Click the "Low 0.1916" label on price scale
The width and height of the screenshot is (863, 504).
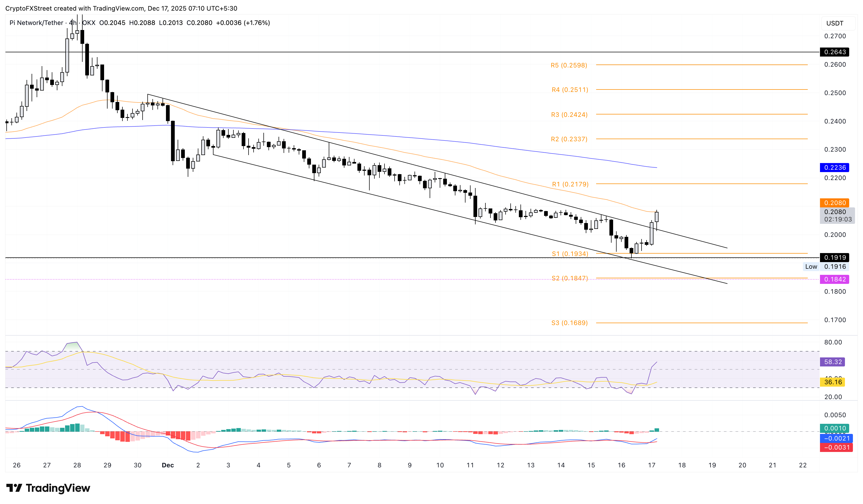[x=825, y=266]
